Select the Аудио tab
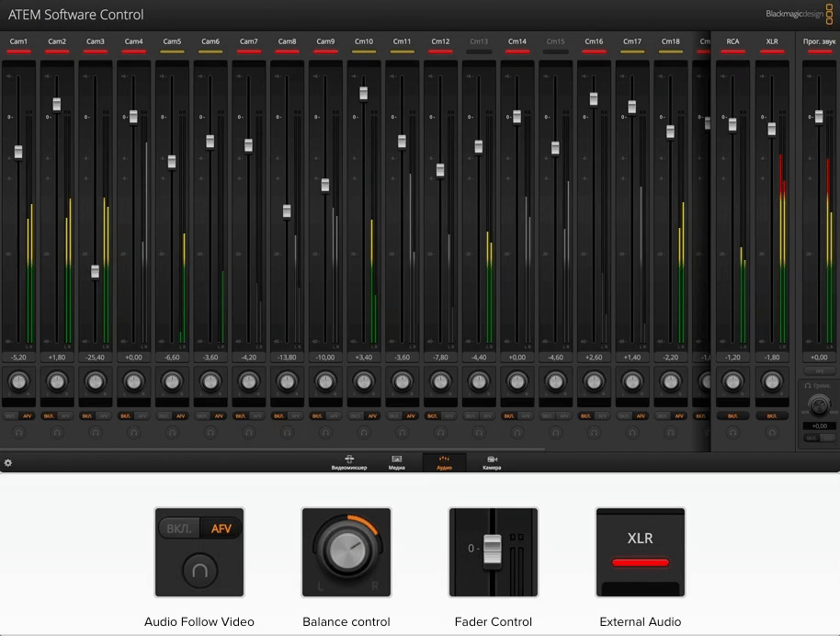The height and width of the screenshot is (636, 840). click(444, 462)
